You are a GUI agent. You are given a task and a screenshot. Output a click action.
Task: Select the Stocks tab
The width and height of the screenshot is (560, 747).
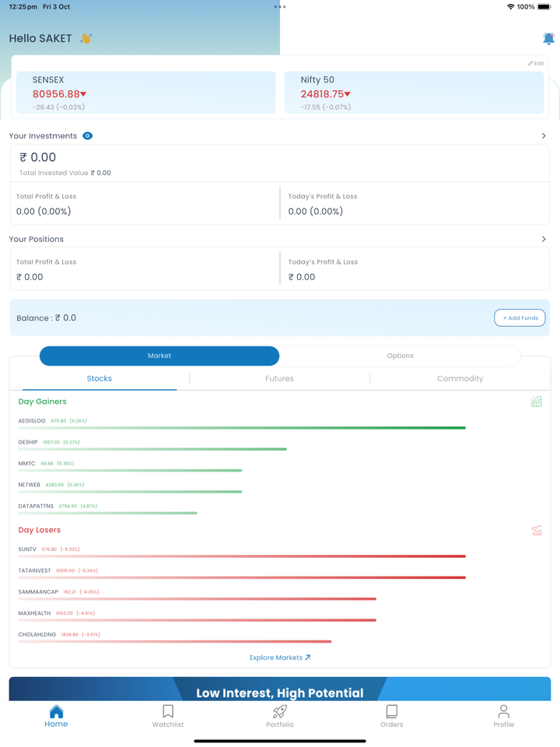tap(100, 379)
